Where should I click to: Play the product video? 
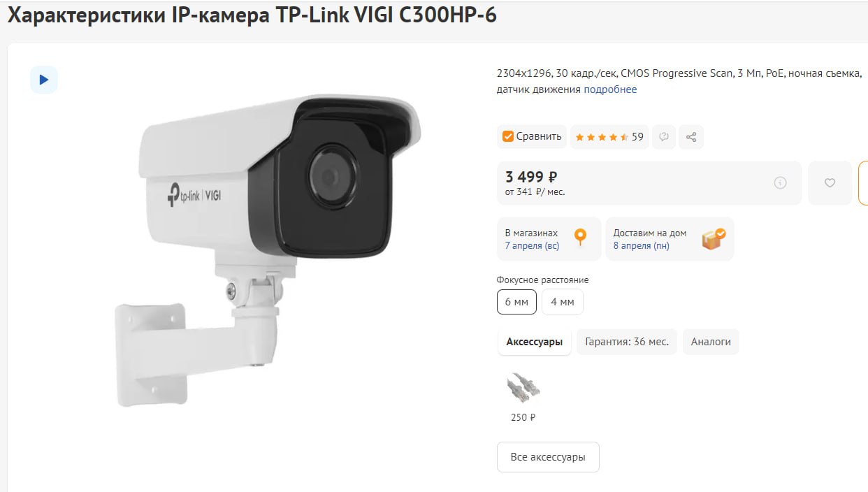tap(43, 80)
